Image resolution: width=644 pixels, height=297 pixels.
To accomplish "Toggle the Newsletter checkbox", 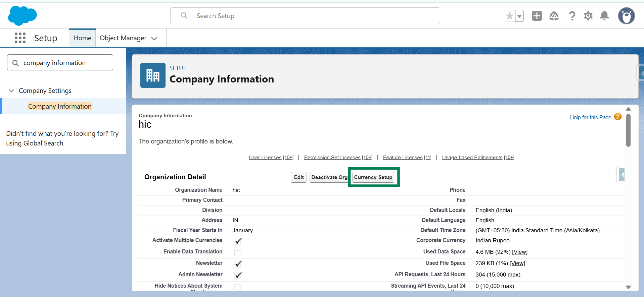I will [x=238, y=264].
